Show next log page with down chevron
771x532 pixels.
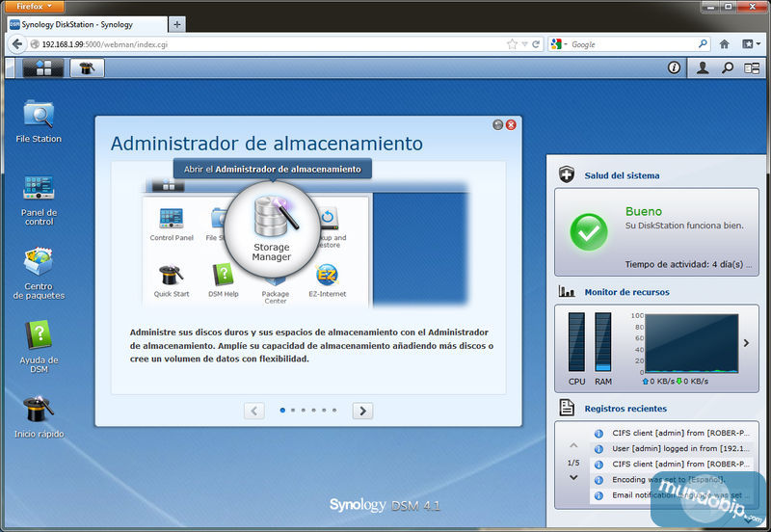573,477
